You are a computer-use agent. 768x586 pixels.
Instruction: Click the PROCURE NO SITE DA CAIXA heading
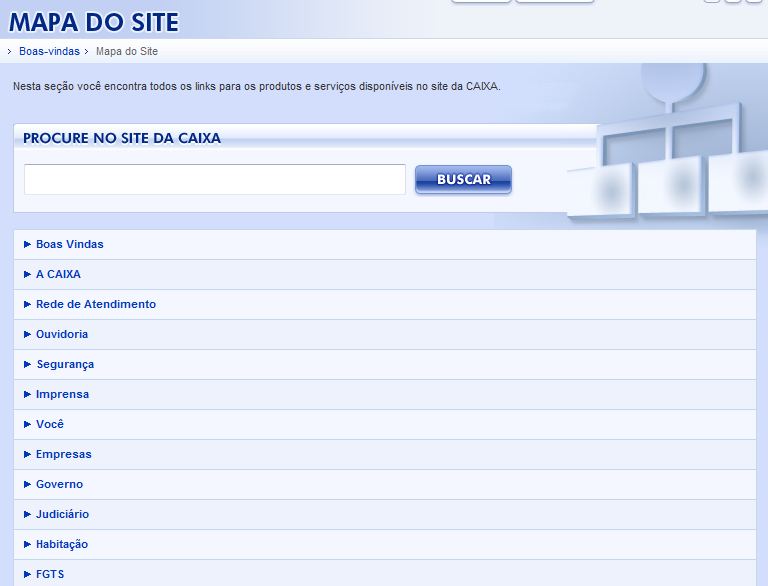click(x=122, y=138)
